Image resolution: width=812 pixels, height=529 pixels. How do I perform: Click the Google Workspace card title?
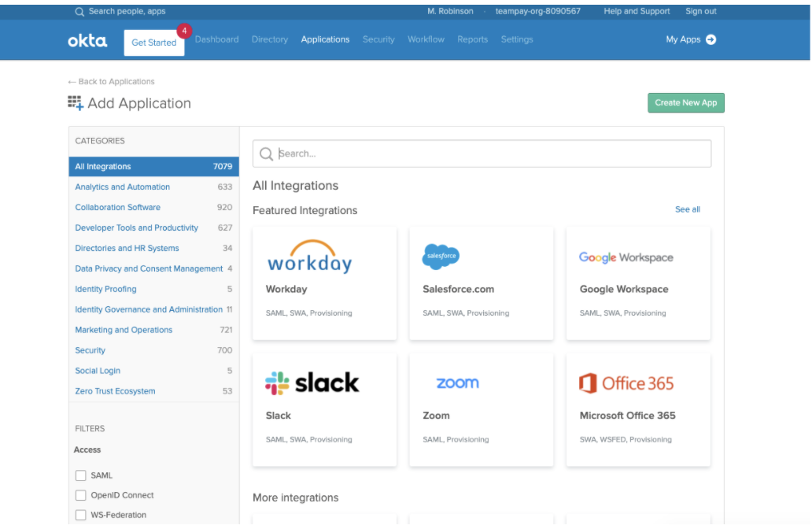pyautogui.click(x=624, y=289)
